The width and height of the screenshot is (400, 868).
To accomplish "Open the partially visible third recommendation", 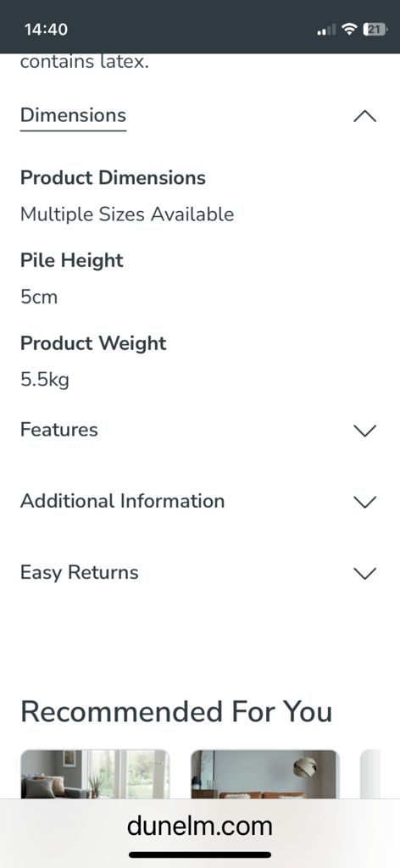I will [x=370, y=774].
